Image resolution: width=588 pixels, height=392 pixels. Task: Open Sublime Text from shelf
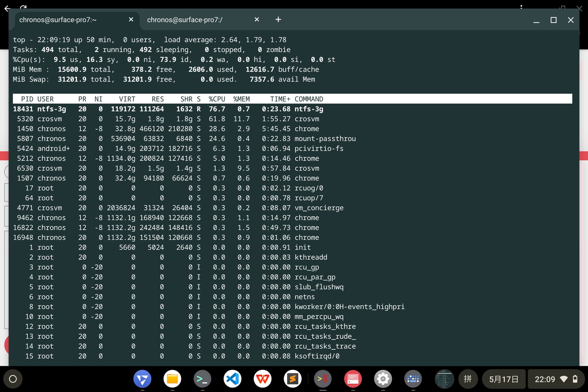click(x=292, y=379)
